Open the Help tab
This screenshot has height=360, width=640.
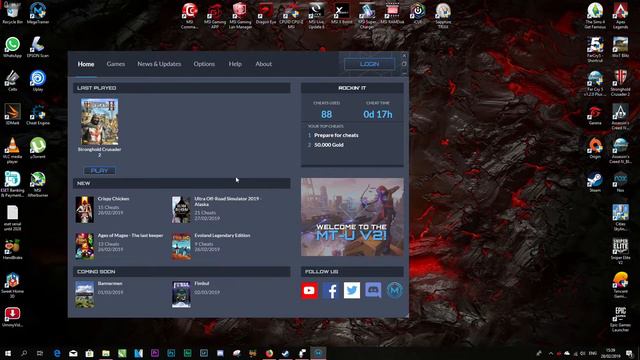coord(235,64)
